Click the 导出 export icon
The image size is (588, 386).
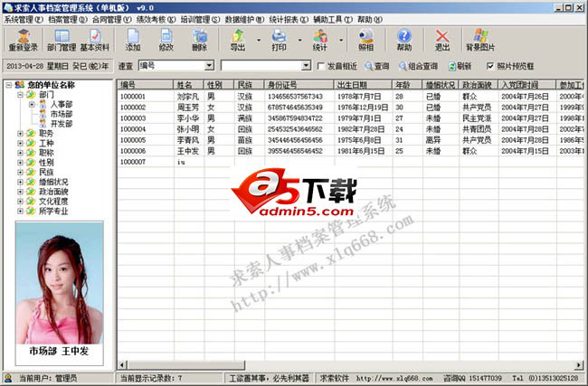(x=238, y=40)
